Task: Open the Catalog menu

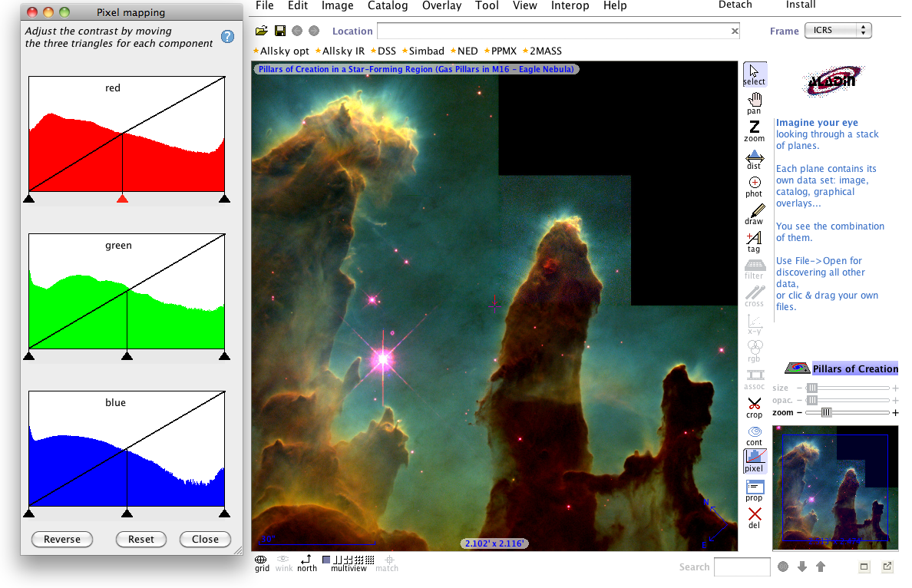Action: 388,6
